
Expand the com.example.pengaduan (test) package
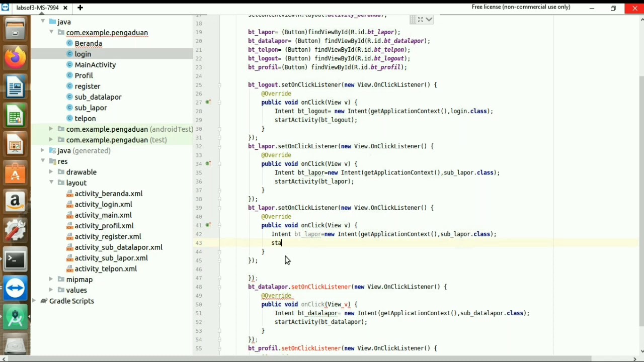(x=51, y=140)
